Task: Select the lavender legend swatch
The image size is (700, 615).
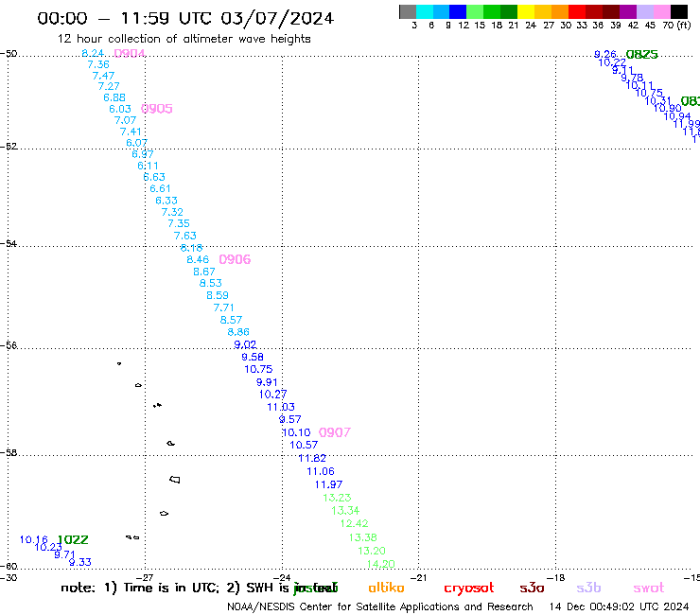Action: pyautogui.click(x=645, y=11)
